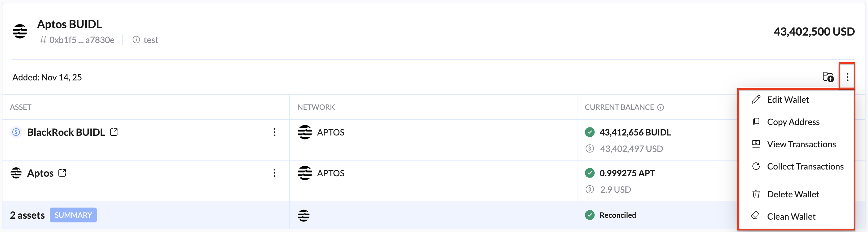This screenshot has width=868, height=232.
Task: Select View Transactions option
Action: 801,144
